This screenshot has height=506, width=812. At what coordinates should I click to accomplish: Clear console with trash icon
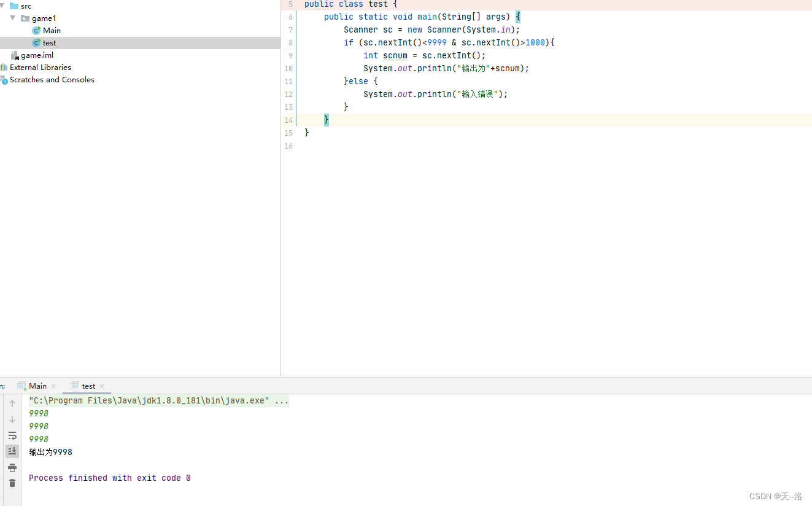point(12,483)
